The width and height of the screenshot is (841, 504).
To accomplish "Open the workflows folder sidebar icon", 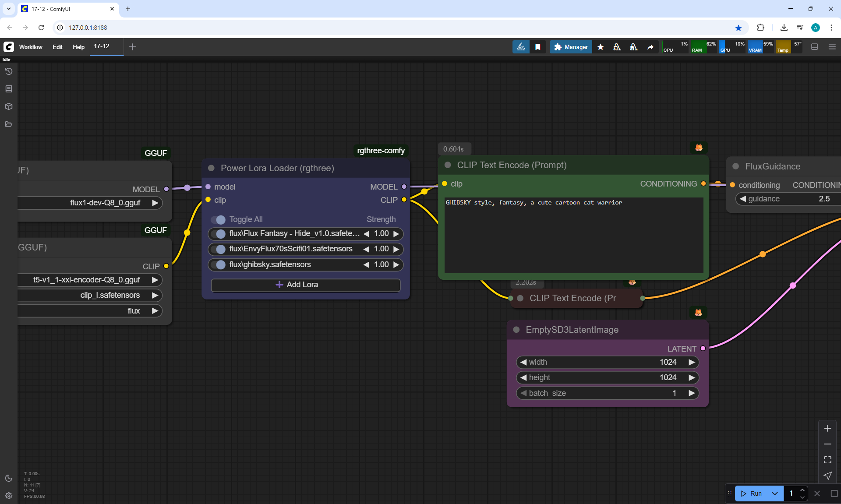I will point(9,124).
